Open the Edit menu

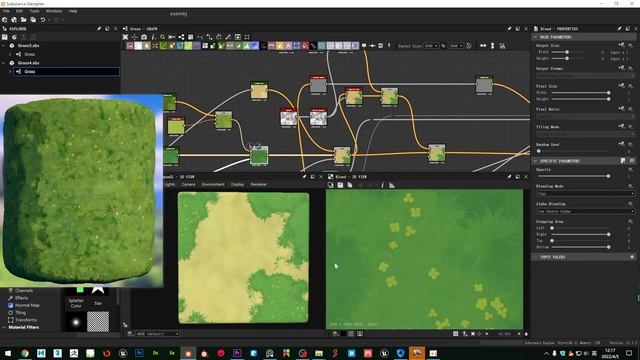[19, 11]
